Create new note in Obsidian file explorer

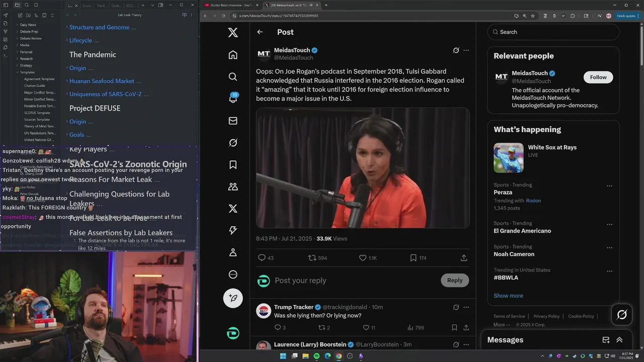[20, 16]
